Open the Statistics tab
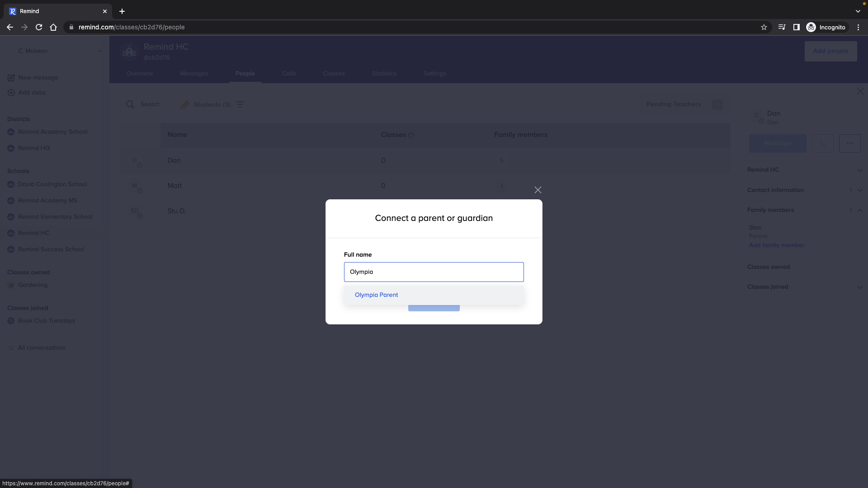868x488 pixels. click(x=384, y=73)
